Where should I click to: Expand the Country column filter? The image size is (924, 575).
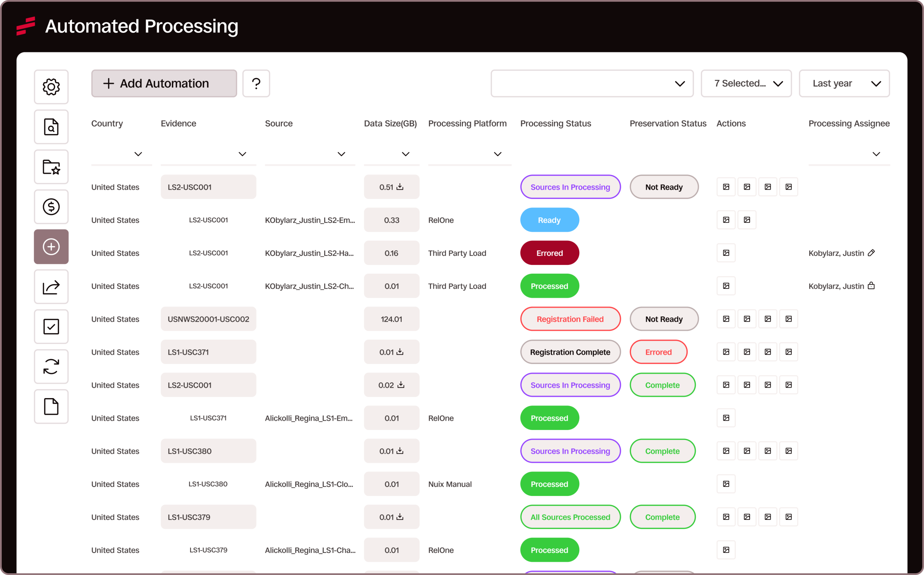tap(138, 154)
